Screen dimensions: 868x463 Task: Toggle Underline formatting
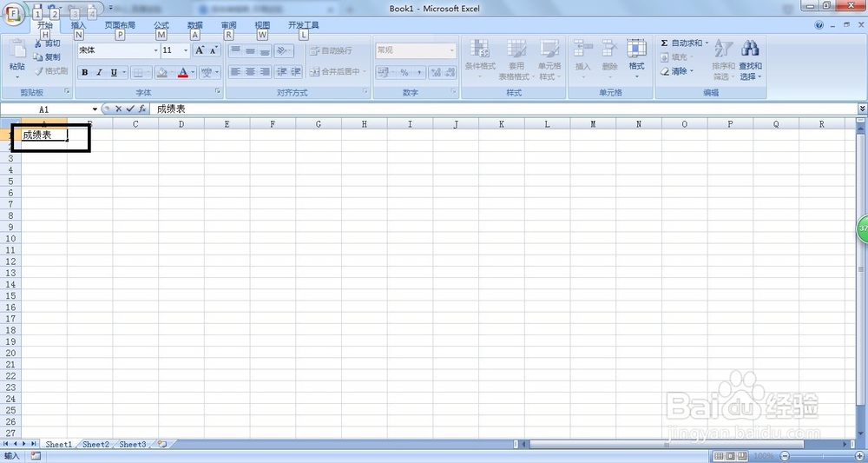coord(114,72)
